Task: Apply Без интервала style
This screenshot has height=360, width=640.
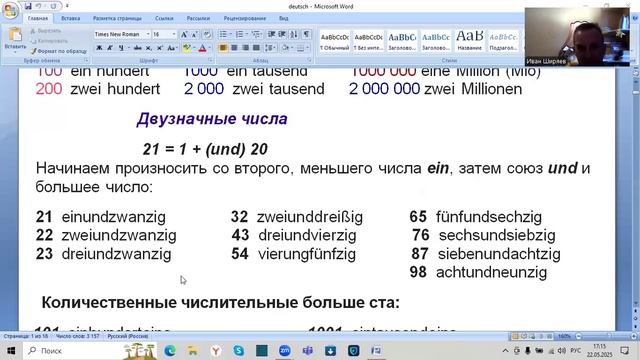Action: click(x=368, y=41)
